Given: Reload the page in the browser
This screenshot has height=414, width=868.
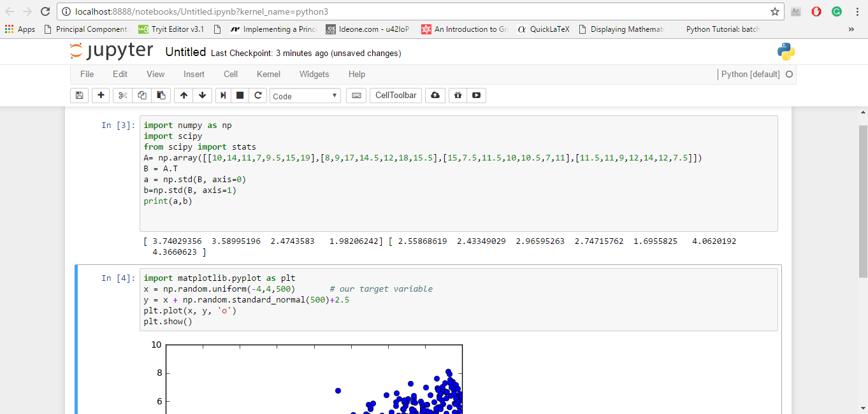Looking at the screenshot, I should click(x=45, y=11).
